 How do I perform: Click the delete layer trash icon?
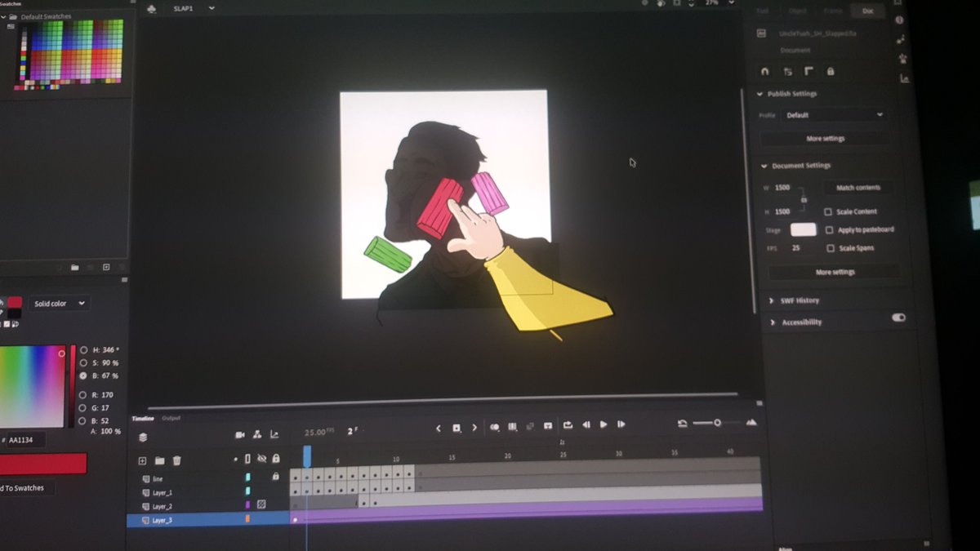pyautogui.click(x=177, y=462)
